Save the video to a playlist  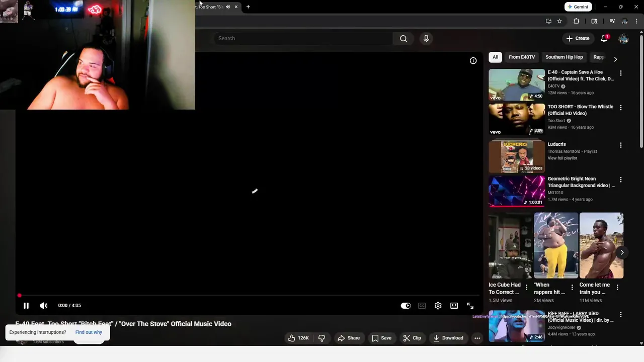coord(381,338)
